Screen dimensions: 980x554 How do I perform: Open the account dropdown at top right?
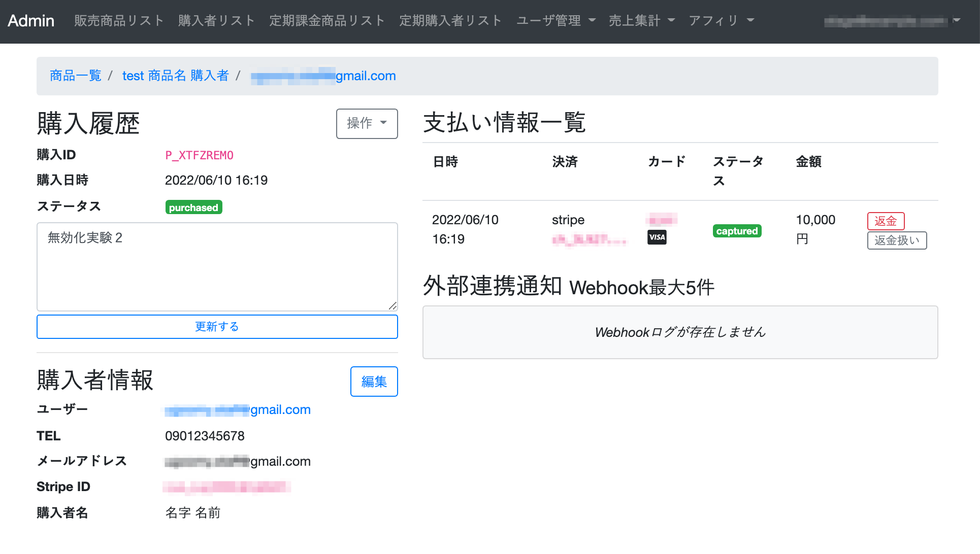coord(892,21)
